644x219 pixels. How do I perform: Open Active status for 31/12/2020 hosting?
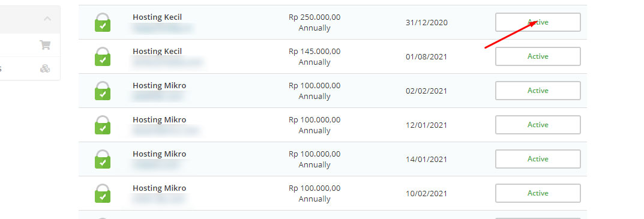[538, 22]
